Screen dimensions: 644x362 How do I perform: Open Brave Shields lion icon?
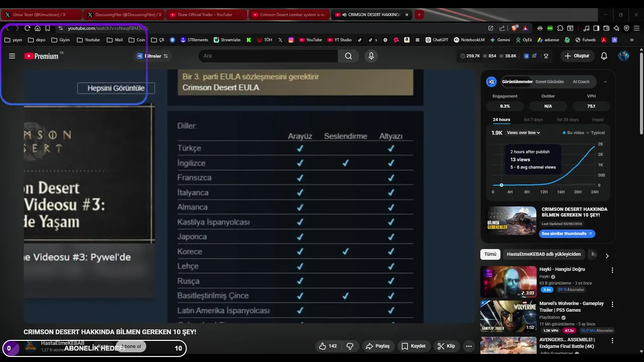(514, 28)
